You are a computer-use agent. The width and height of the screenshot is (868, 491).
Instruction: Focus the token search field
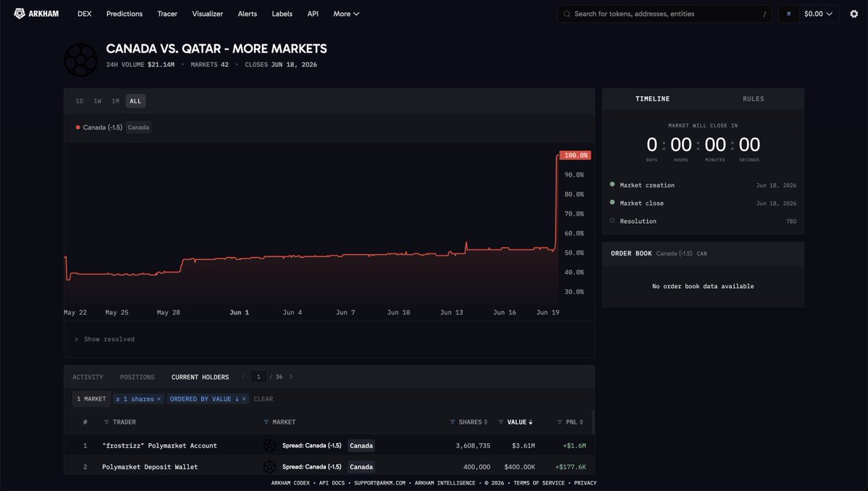point(665,14)
